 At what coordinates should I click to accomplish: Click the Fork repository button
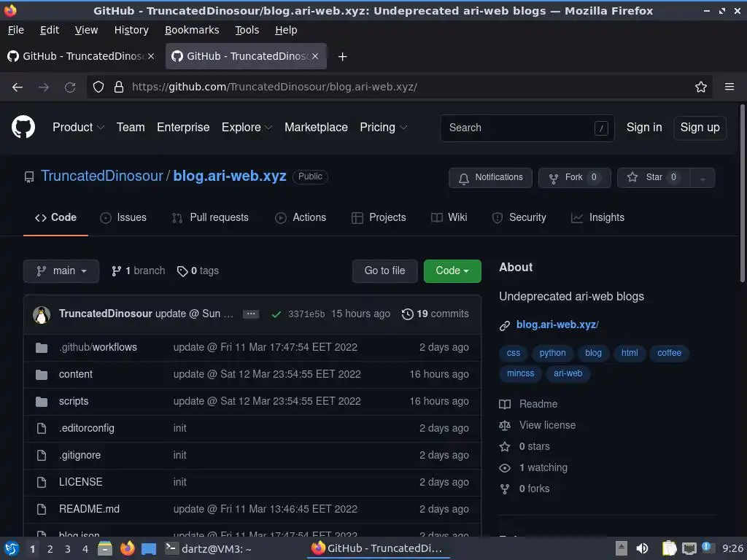click(x=575, y=178)
